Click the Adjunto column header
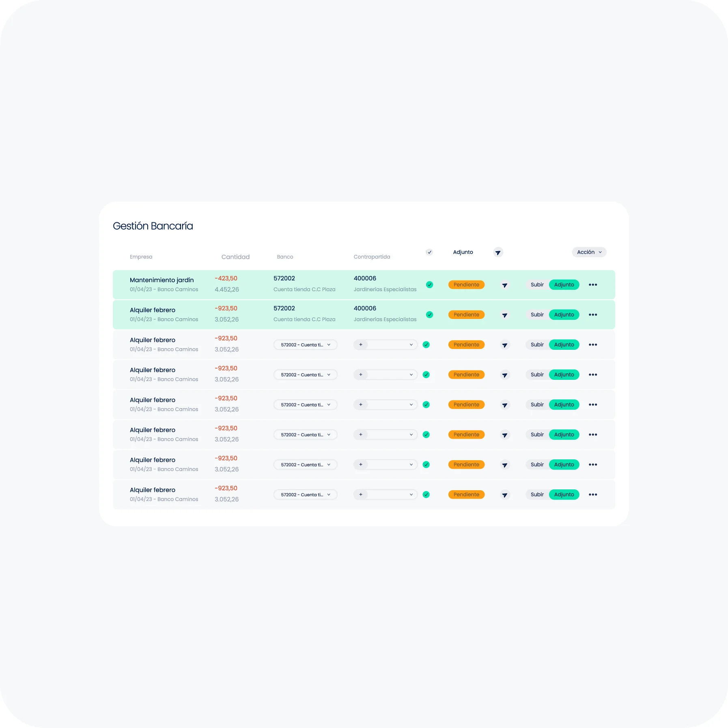 pos(463,252)
